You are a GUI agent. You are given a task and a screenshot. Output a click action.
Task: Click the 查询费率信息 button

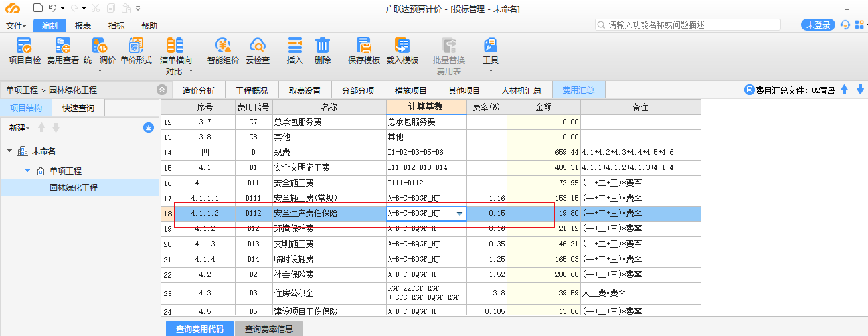coord(268,329)
